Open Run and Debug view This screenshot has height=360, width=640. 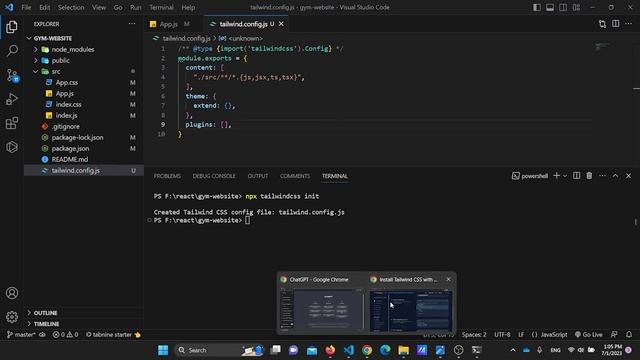(x=12, y=99)
